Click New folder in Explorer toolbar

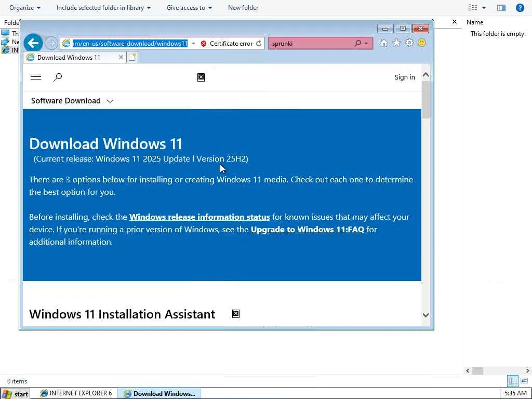point(243,7)
